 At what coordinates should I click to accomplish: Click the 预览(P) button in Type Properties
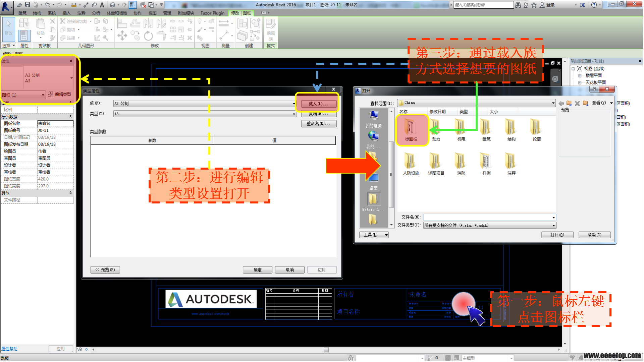tap(105, 269)
